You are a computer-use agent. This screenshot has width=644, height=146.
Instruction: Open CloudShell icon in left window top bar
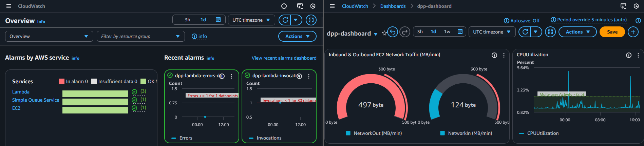click(x=300, y=6)
